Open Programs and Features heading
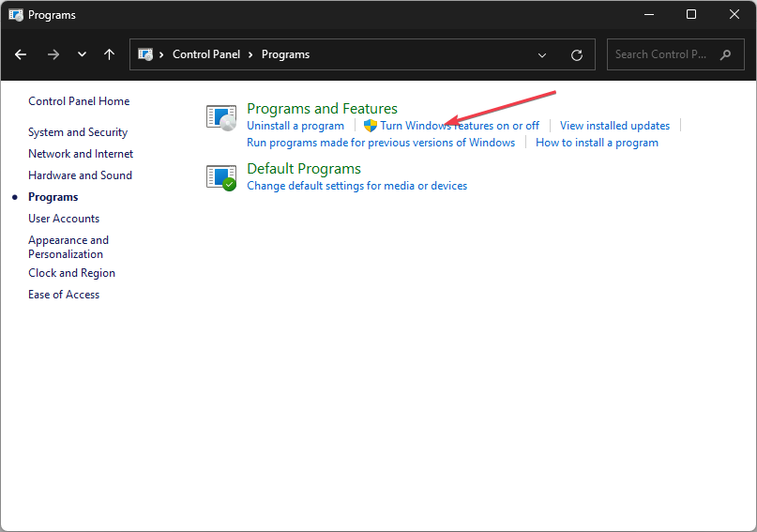 point(322,109)
